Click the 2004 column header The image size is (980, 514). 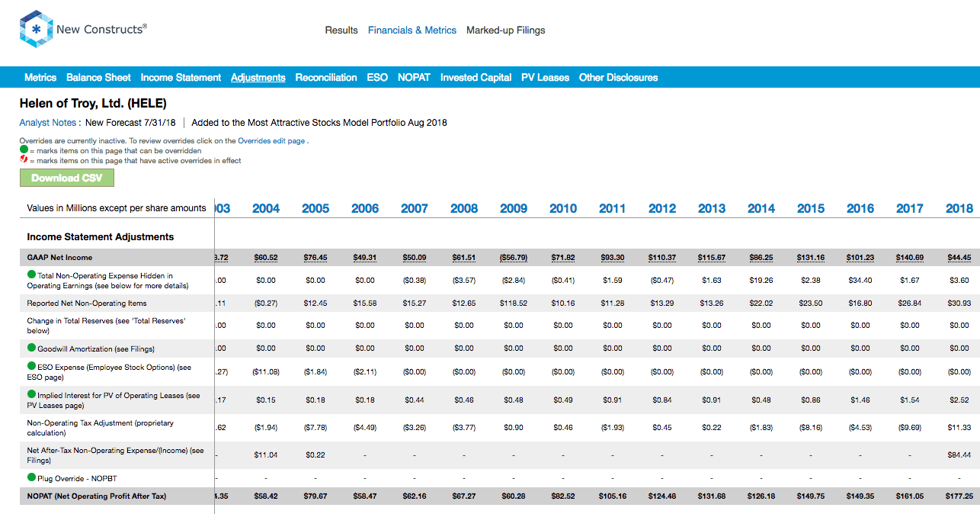click(x=266, y=208)
